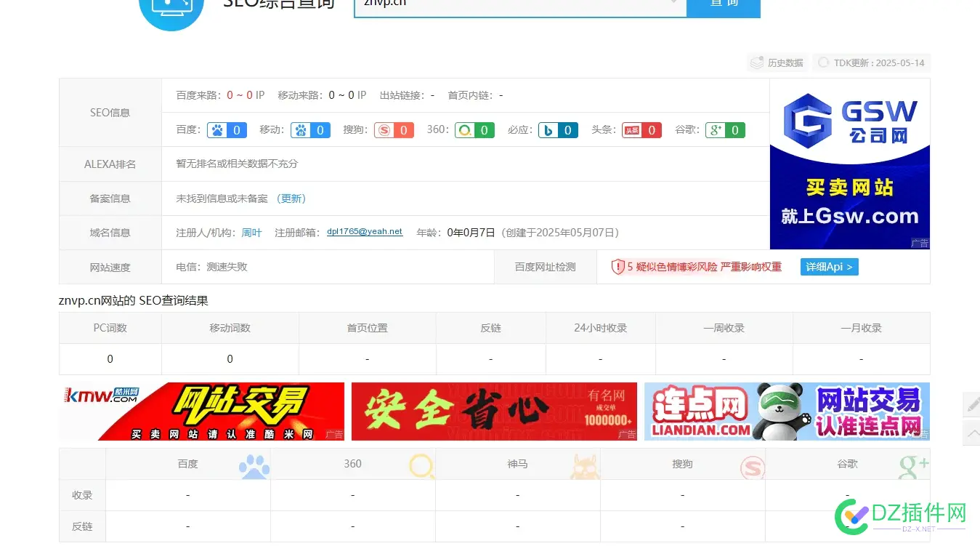The height and width of the screenshot is (546, 980).
Task: Click the 24小时收录 header cell
Action: pyautogui.click(x=601, y=328)
